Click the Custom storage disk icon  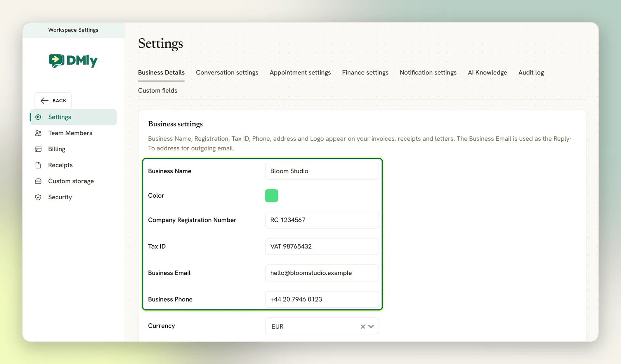(38, 181)
